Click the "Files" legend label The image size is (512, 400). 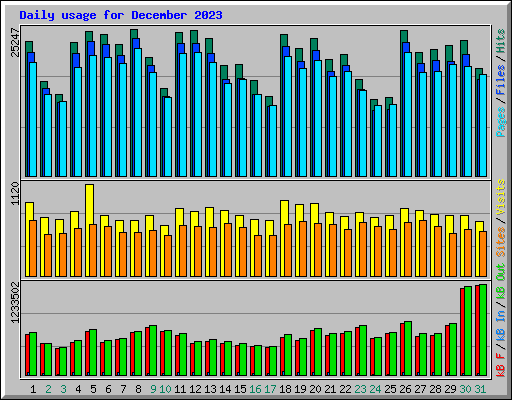(x=500, y=80)
